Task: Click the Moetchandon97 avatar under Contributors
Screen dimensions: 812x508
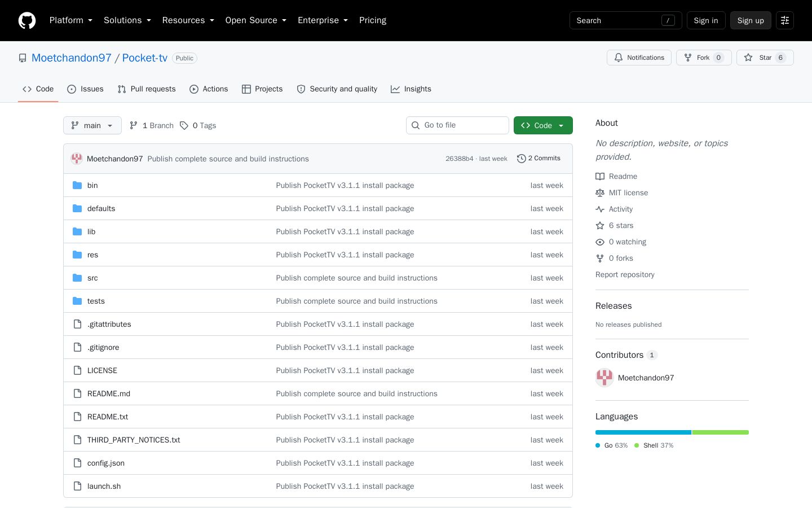Action: 604,378
